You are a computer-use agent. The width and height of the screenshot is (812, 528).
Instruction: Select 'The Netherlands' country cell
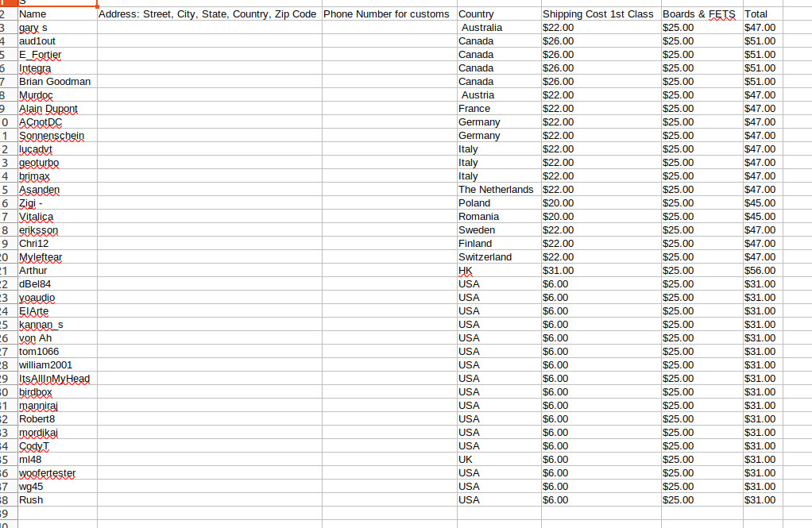pos(499,190)
